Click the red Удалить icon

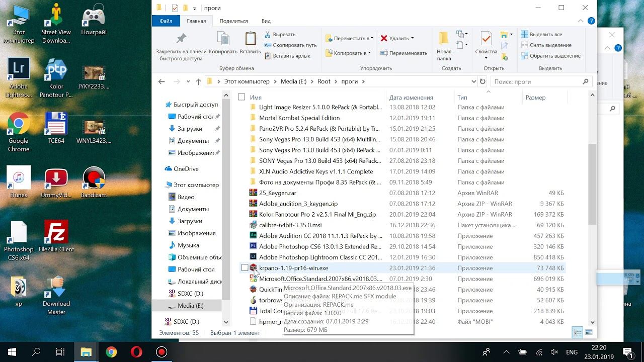tap(384, 38)
